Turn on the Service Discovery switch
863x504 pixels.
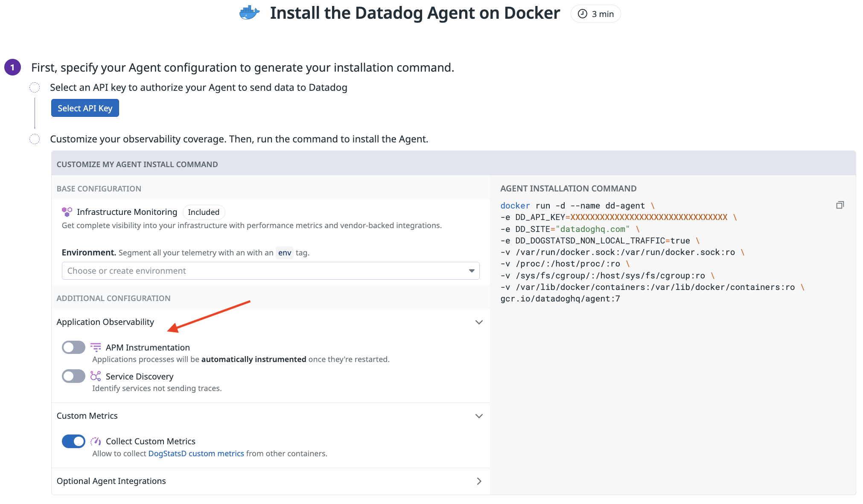click(73, 376)
